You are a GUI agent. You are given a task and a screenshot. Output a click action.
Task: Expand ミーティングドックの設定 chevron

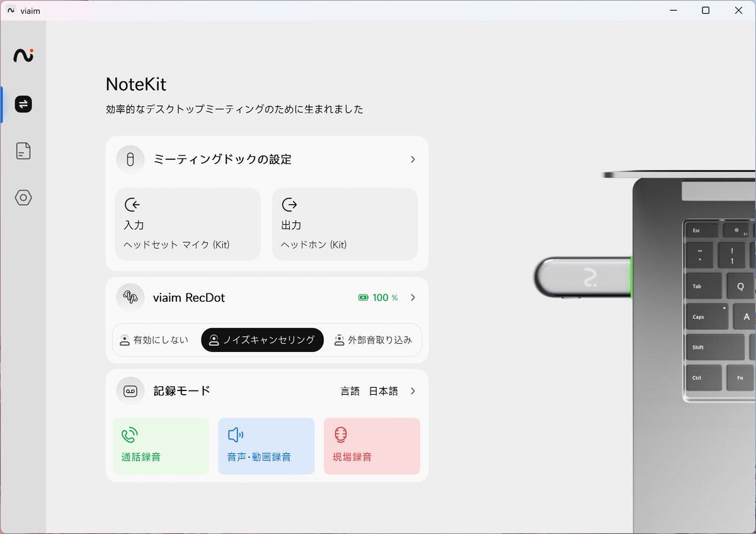[x=413, y=159]
